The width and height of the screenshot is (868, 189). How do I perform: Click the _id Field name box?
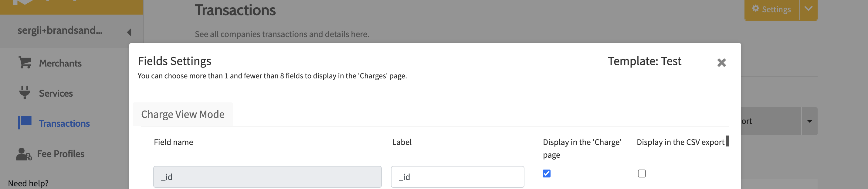267,177
